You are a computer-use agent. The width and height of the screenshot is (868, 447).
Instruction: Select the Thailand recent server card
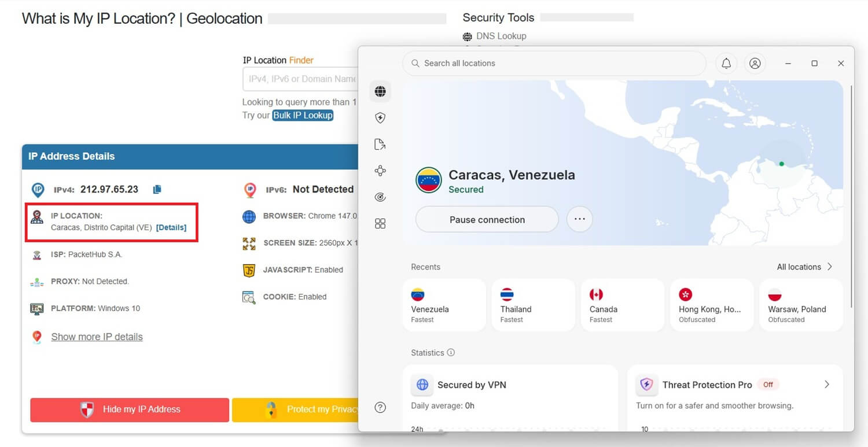[x=532, y=305]
